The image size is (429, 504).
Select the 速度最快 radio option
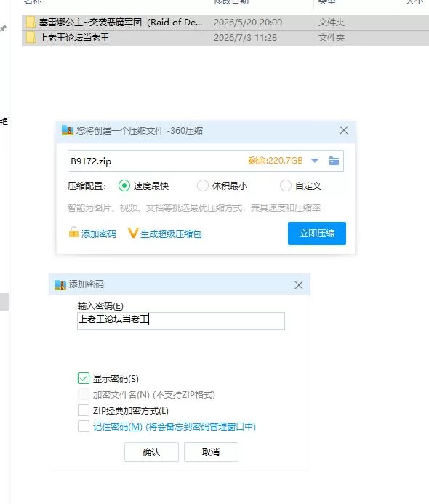(124, 185)
